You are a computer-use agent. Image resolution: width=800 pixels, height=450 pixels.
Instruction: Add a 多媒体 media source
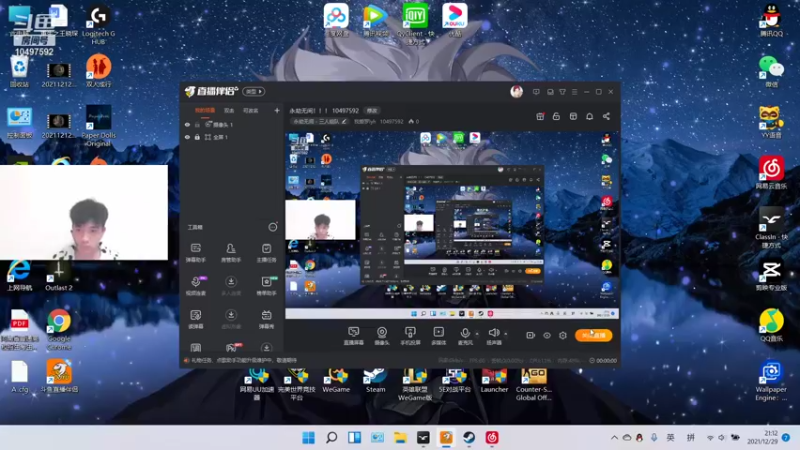click(438, 336)
